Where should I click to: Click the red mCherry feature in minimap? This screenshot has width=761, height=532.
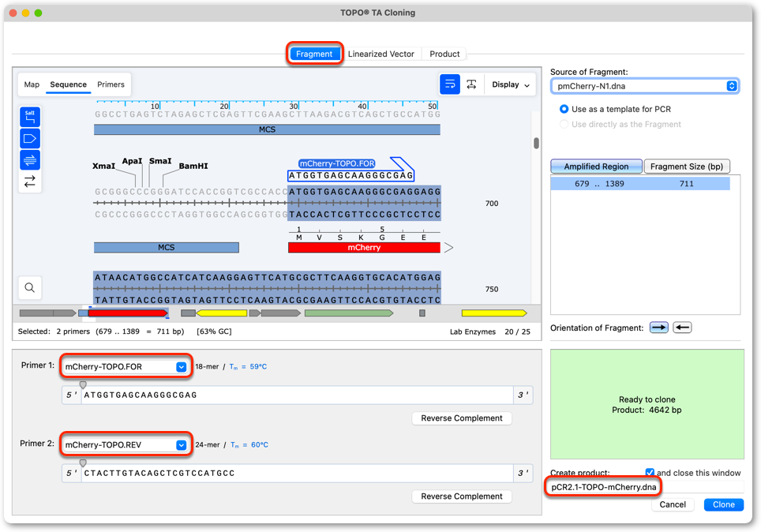(x=128, y=313)
